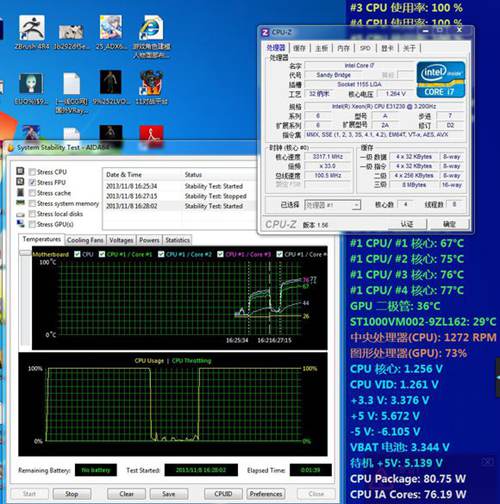Open the Voltages tab
The width and height of the screenshot is (500, 504).
pos(121,240)
